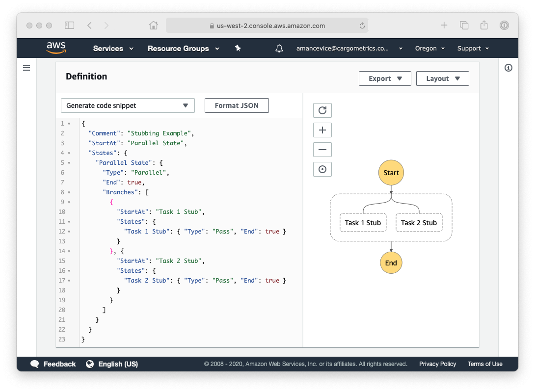The height and width of the screenshot is (392, 535).
Task: Go forward in browser history
Action: point(107,25)
